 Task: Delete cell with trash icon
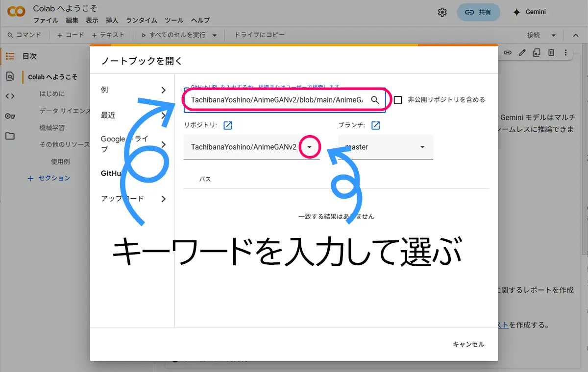551,52
